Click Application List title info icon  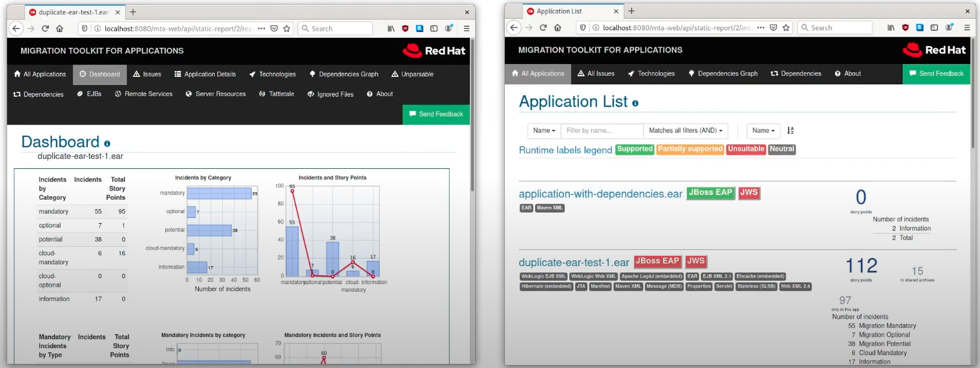click(x=635, y=103)
